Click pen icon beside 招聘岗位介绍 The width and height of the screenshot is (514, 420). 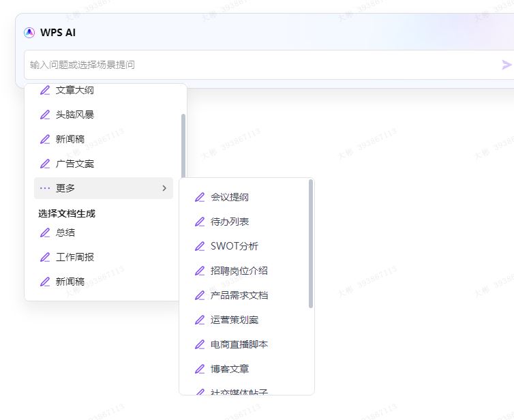point(200,271)
